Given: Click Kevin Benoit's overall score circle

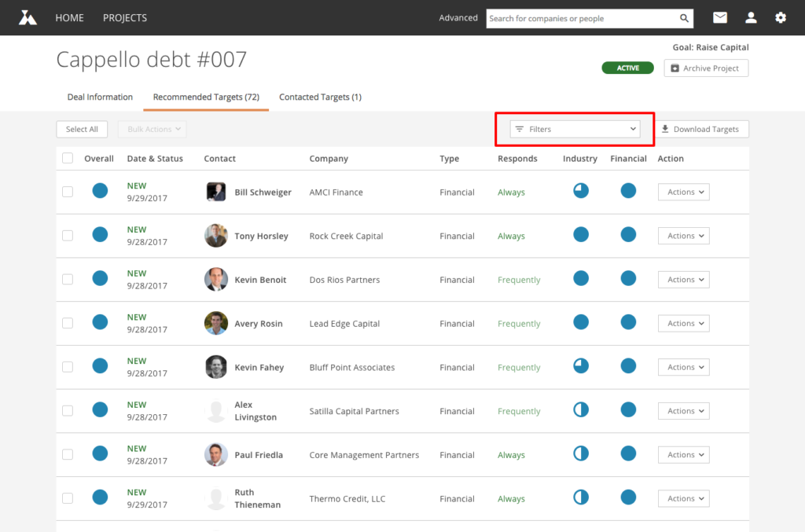Looking at the screenshot, I should click(100, 278).
